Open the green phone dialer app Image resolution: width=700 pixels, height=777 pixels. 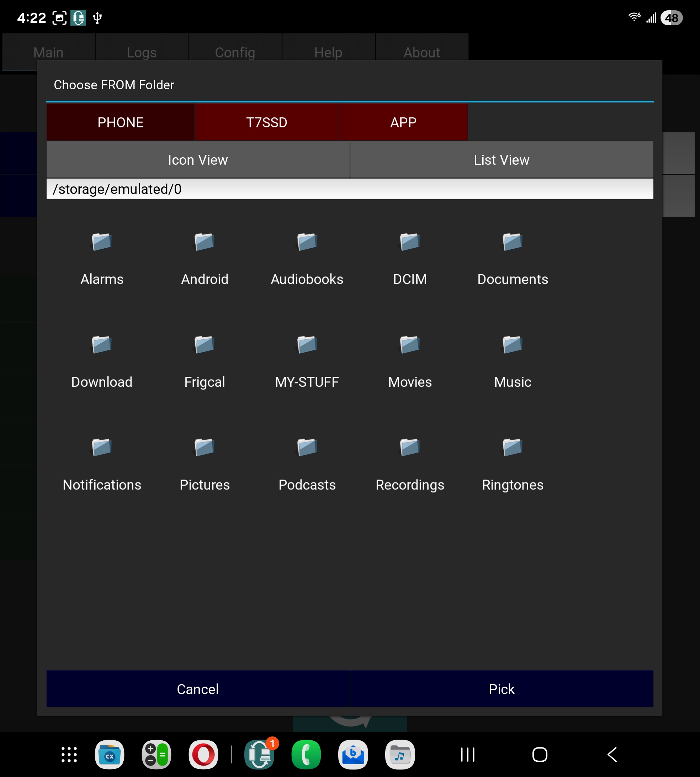[306, 754]
